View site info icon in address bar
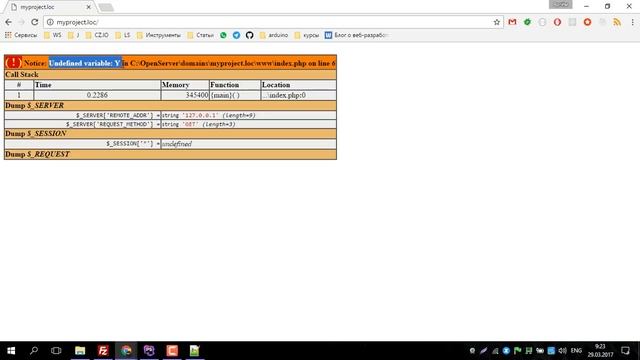The image size is (640, 360). point(50,22)
